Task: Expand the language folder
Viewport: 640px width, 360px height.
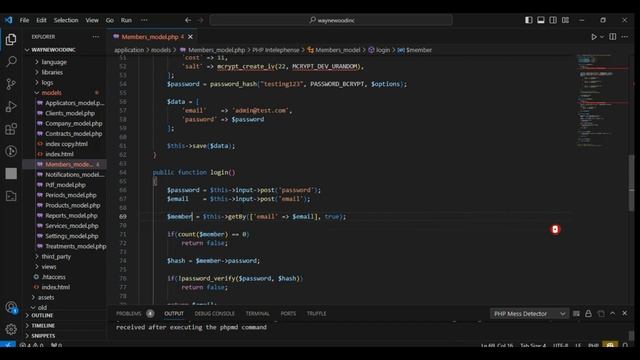Action: pos(54,62)
